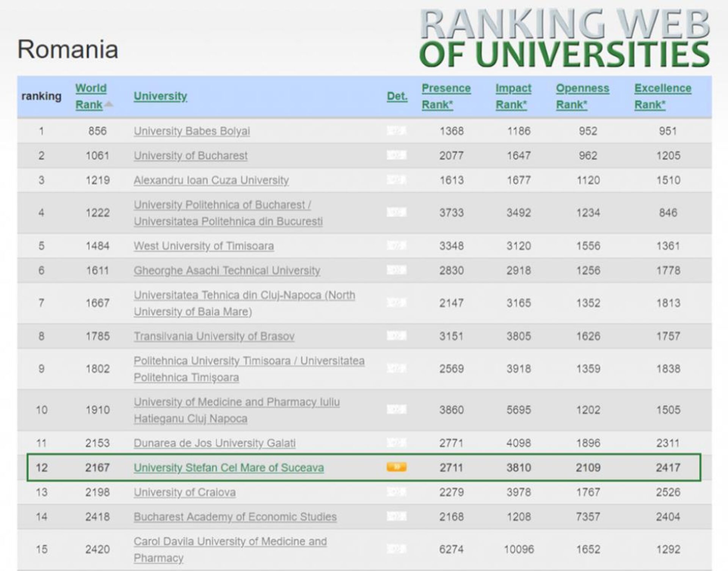Image resolution: width=728 pixels, height=571 pixels.
Task: Open details icon for University of Bucharest
Action: point(396,155)
